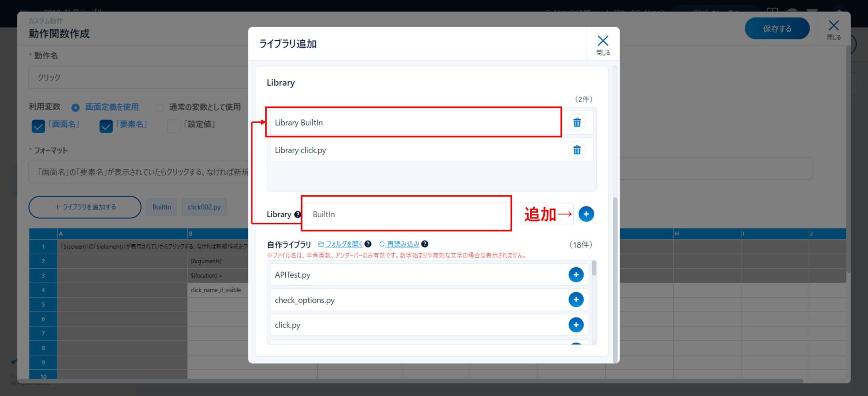The image size is (868, 396).
Task: Add click.py from custom libraries
Action: tap(576, 325)
